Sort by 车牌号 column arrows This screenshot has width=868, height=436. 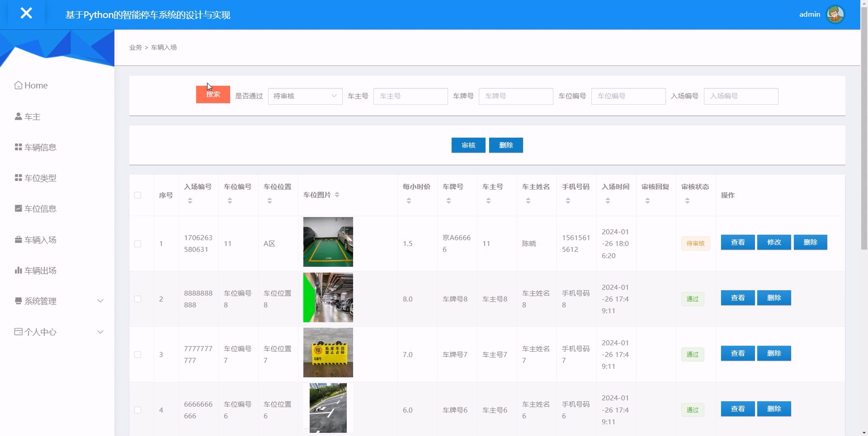pos(449,201)
